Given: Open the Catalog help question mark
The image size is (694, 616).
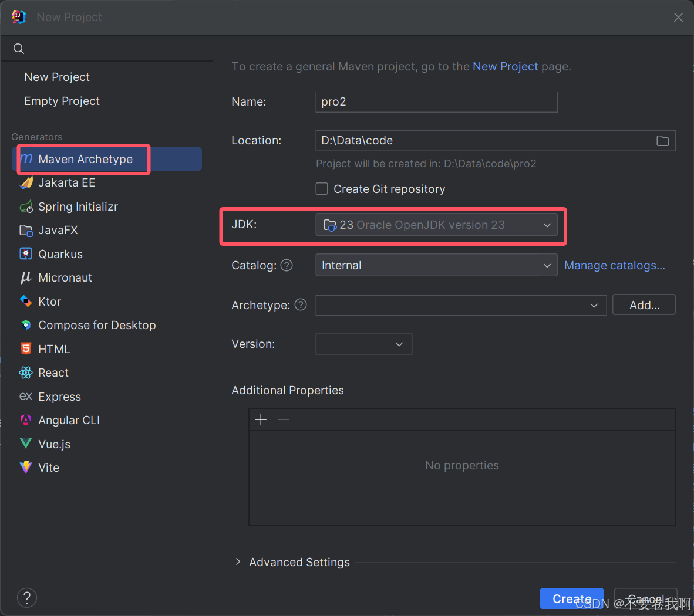Looking at the screenshot, I should point(287,265).
